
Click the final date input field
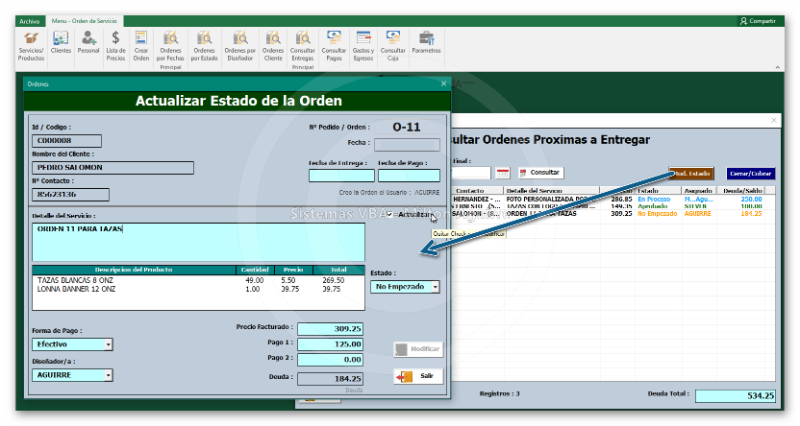tap(471, 173)
